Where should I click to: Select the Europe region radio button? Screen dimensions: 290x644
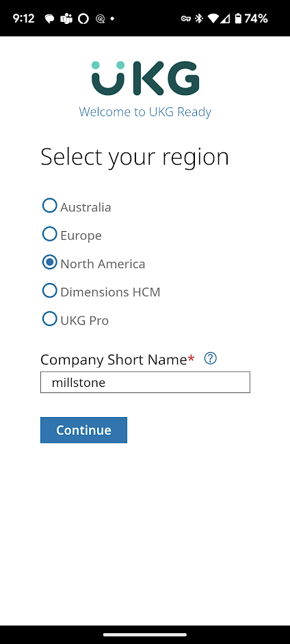pyautogui.click(x=50, y=234)
